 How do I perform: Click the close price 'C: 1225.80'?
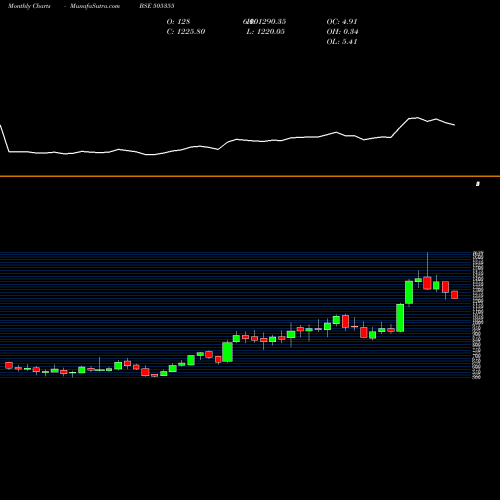click(186, 32)
